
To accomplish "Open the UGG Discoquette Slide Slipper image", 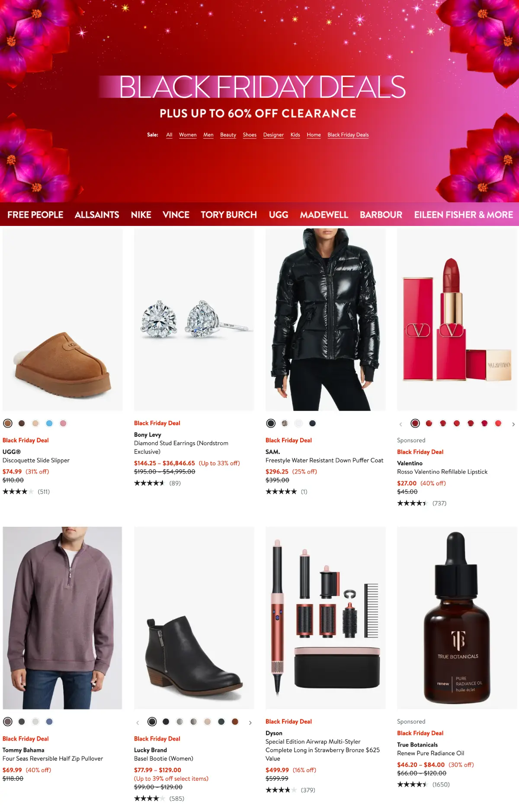I will click(63, 319).
